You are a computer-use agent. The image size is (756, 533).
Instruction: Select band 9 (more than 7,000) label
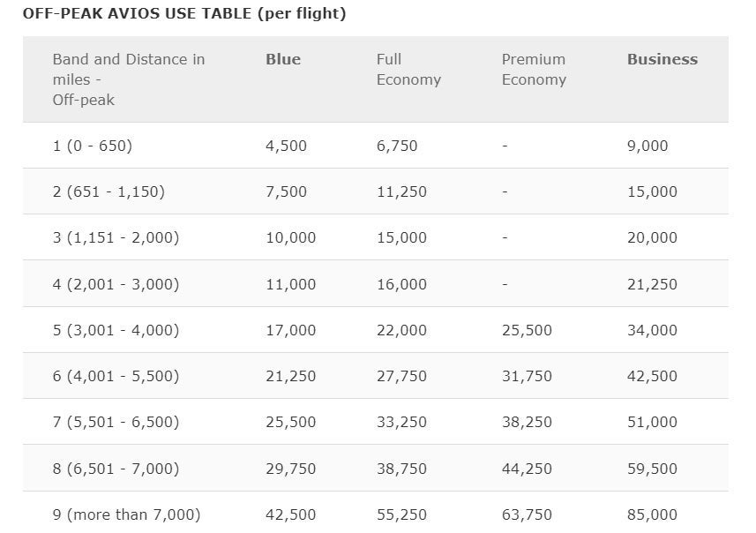tap(126, 514)
